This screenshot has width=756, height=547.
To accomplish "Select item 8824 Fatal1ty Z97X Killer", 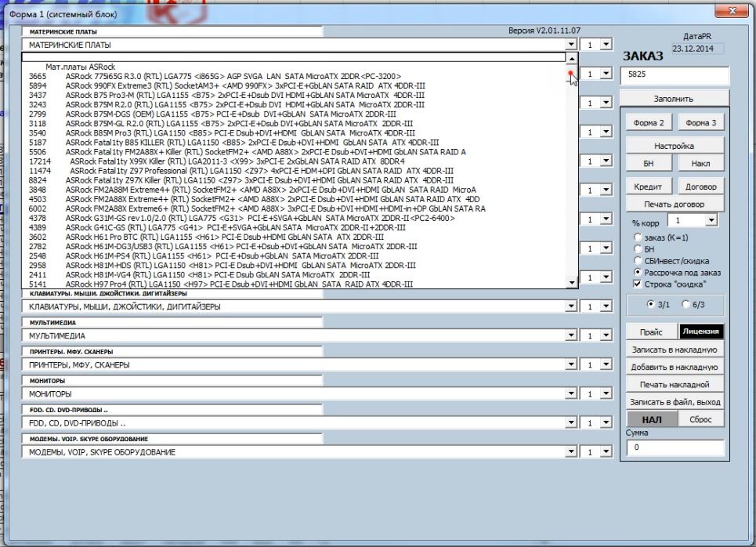I will click(x=293, y=180).
